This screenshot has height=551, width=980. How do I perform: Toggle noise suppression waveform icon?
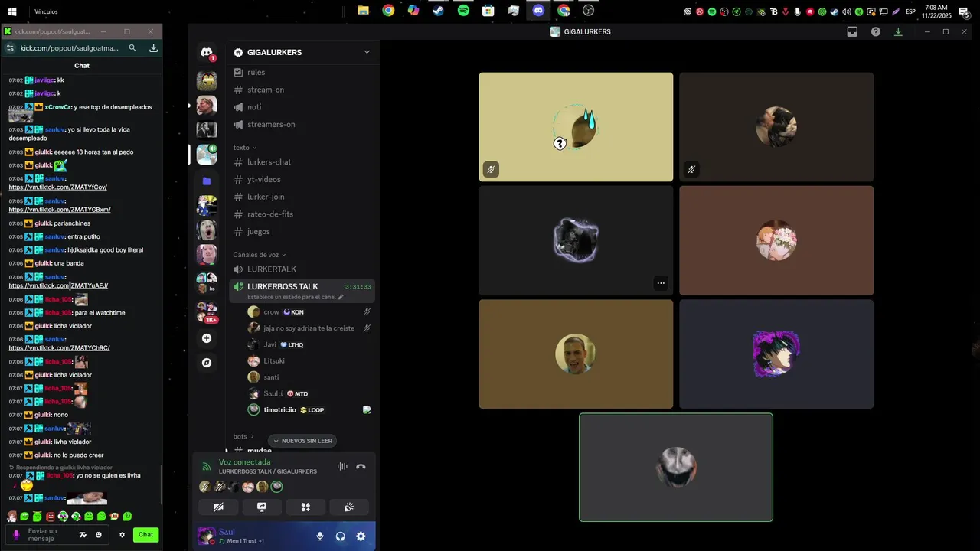point(342,467)
